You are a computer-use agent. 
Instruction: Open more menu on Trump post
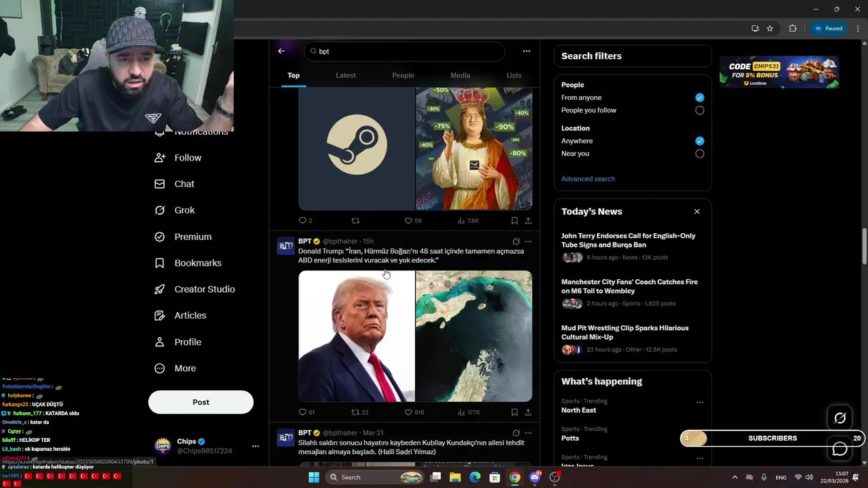[x=528, y=241]
